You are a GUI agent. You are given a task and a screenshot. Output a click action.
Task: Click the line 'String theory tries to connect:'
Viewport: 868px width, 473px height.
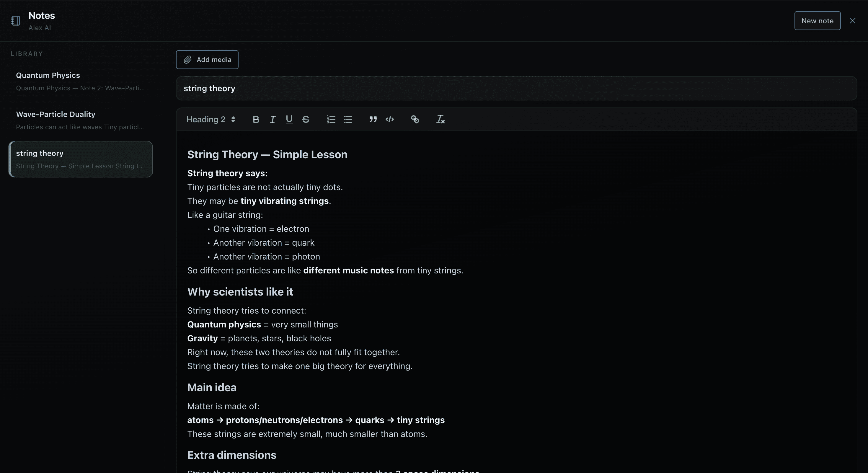(x=247, y=311)
